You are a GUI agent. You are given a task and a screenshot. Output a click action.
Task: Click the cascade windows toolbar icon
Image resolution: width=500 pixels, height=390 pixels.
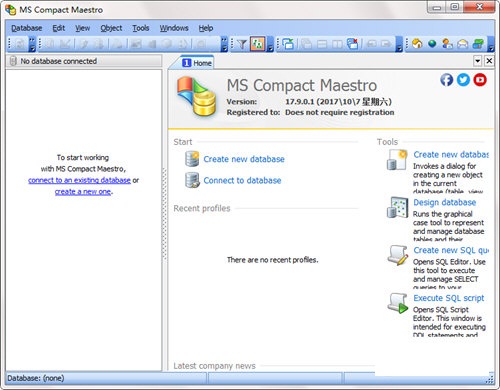[306, 44]
